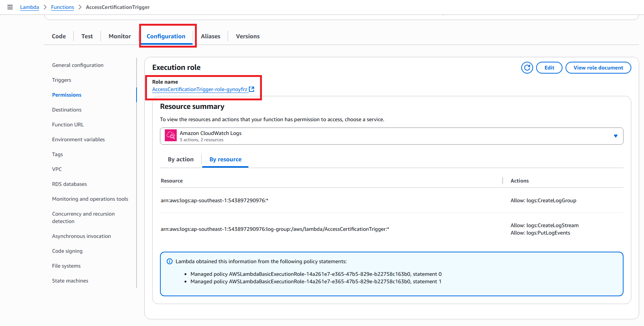
Task: Click View role document button
Action: [598, 68]
